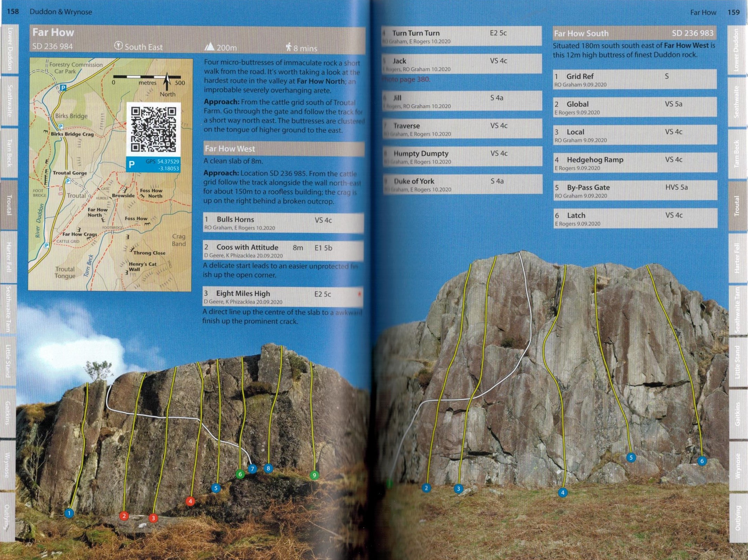The image size is (748, 560).
Task: Click the 'Global' route entry
Action: [x=635, y=107]
